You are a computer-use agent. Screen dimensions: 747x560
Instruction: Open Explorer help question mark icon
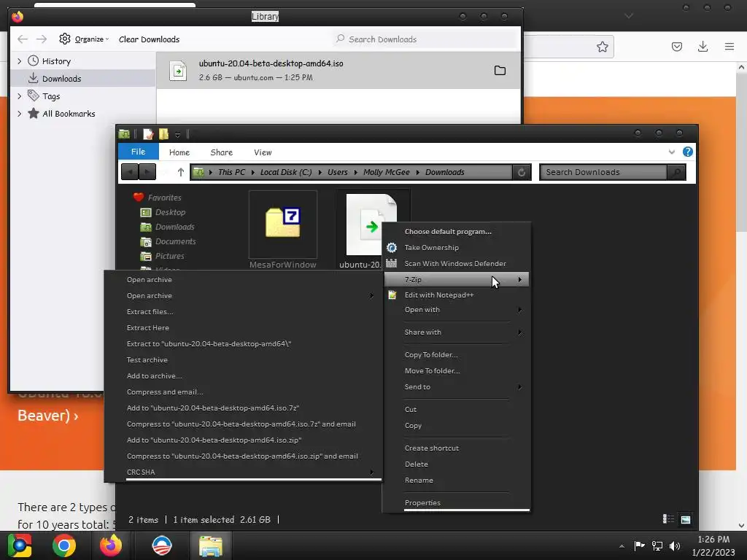coord(687,152)
